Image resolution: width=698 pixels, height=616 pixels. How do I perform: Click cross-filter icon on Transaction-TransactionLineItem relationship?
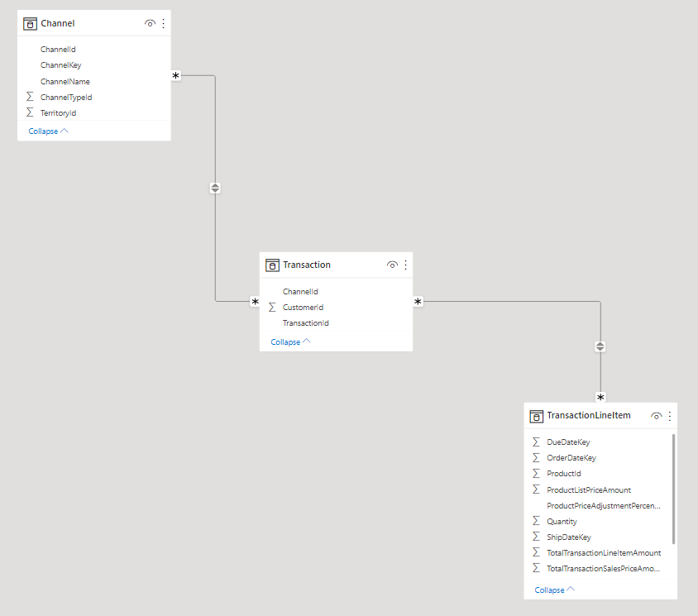(600, 346)
